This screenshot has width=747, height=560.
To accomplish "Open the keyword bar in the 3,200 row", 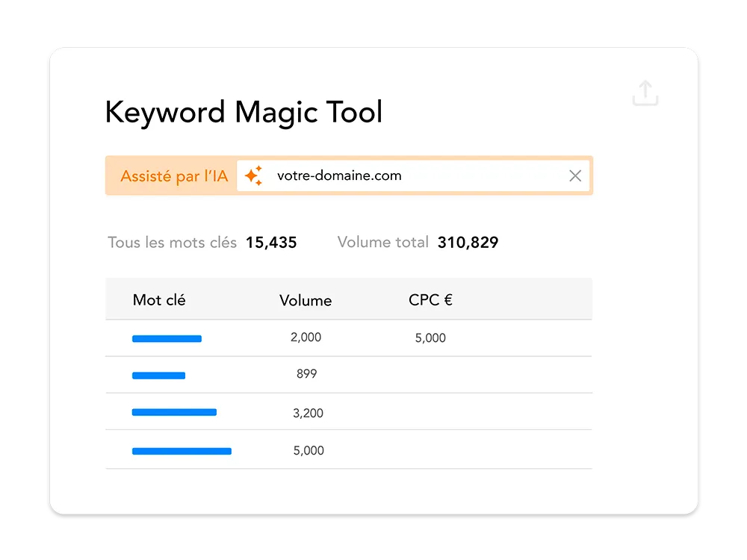I will (x=174, y=412).
